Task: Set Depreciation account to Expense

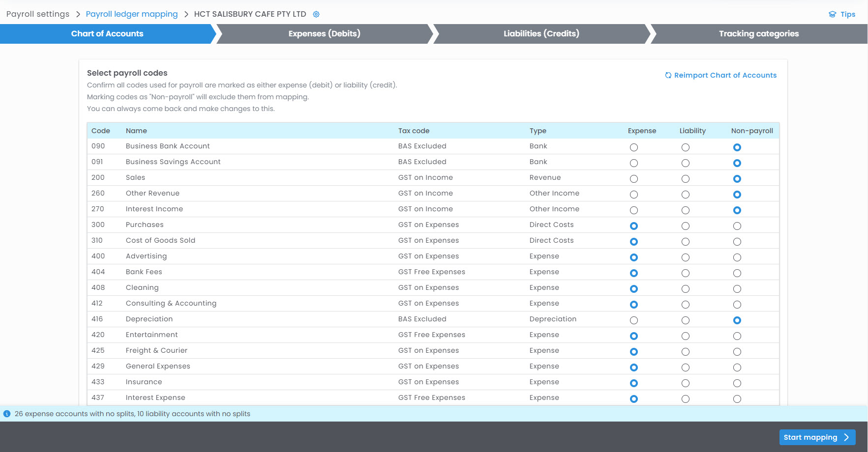Action: (x=634, y=320)
